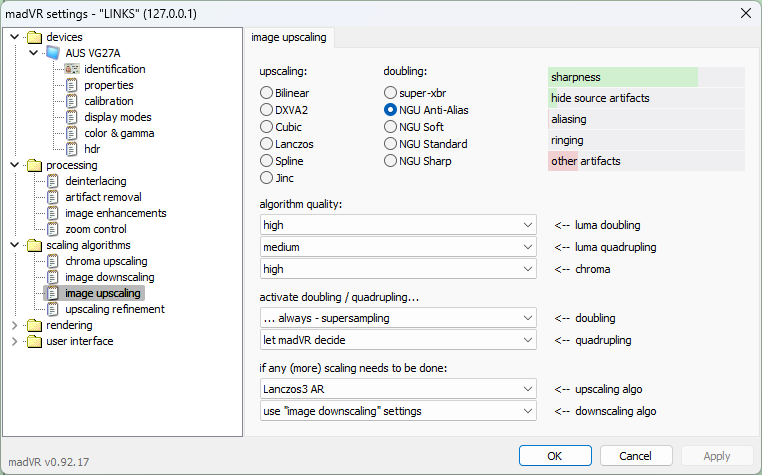Image resolution: width=762 pixels, height=475 pixels.
Task: Click the ringing rating bar
Action: pos(646,141)
